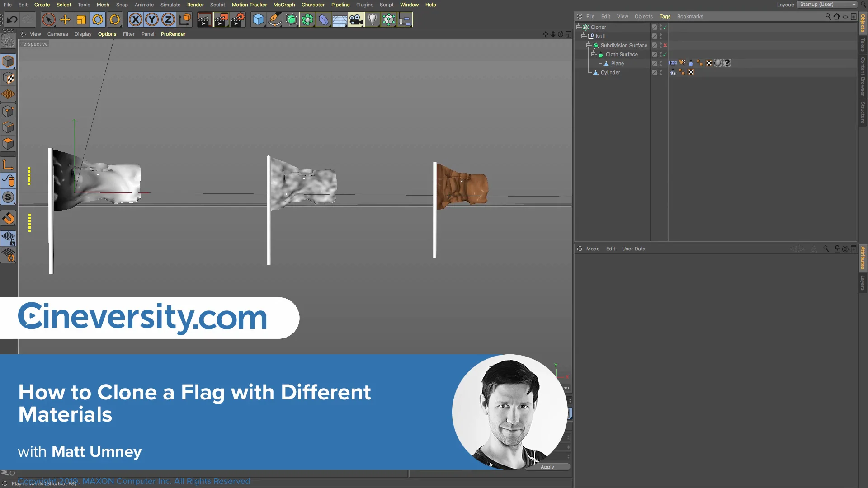
Task: Open the Pen spline tool
Action: coord(274,19)
